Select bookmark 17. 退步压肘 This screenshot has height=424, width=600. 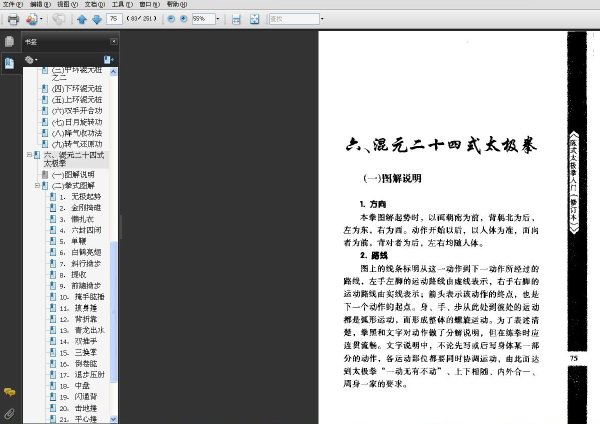point(82,375)
